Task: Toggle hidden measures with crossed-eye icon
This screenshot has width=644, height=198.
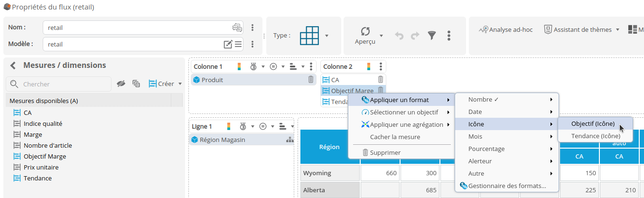Action: [x=121, y=84]
